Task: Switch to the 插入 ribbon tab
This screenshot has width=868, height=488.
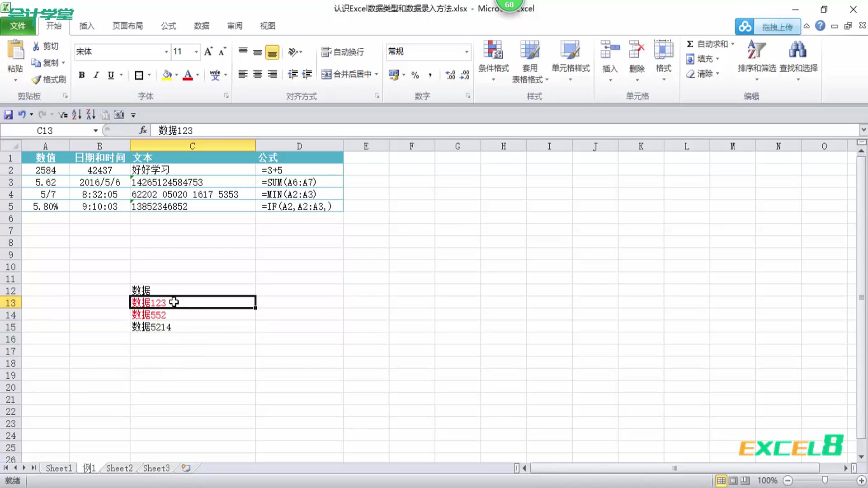Action: pos(87,26)
